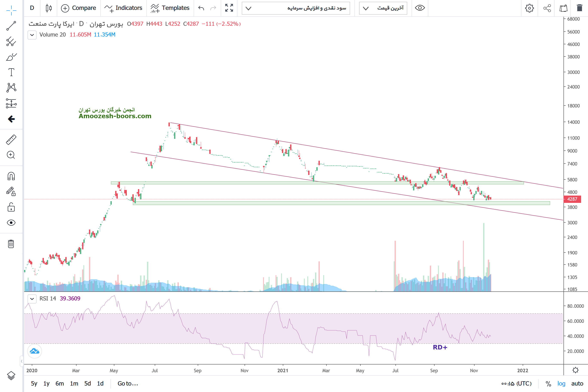The image size is (588, 392).
Task: Open the آخرین قیمت dropdown
Action: click(383, 8)
